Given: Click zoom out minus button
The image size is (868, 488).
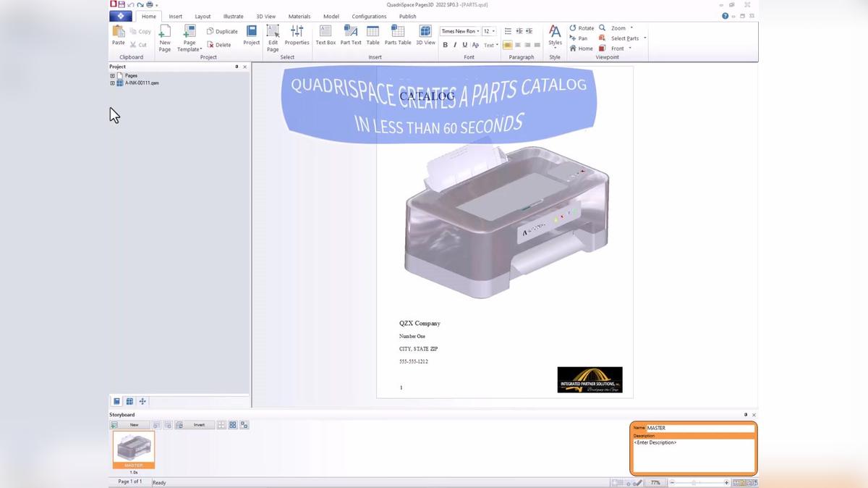Looking at the screenshot, I should click(672, 482).
